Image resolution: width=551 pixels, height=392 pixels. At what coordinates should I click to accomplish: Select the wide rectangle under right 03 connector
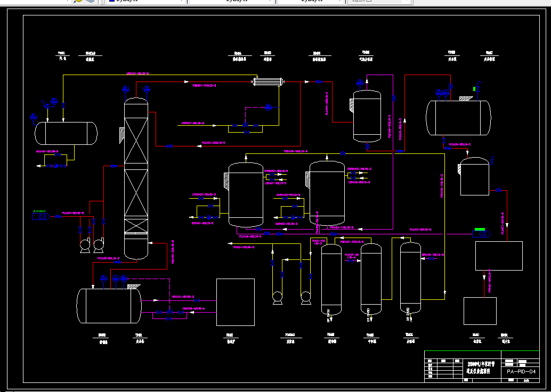499,256
